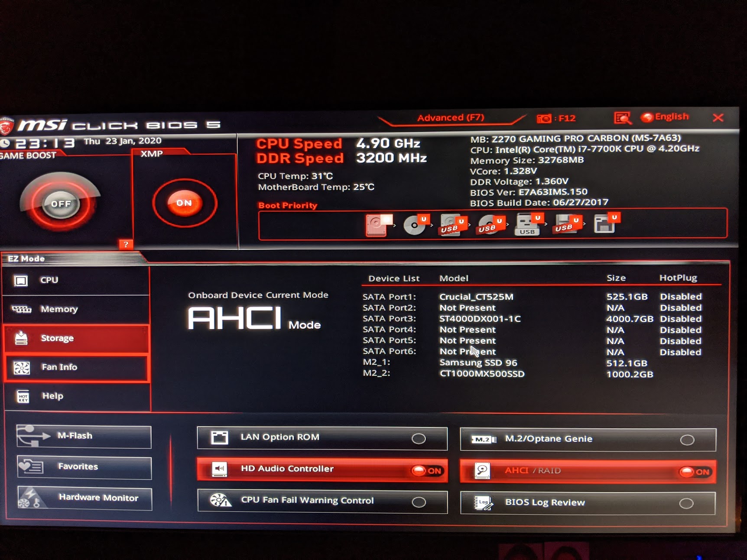Click the CPU chip icon in sidebar
747x560 pixels.
click(20, 281)
